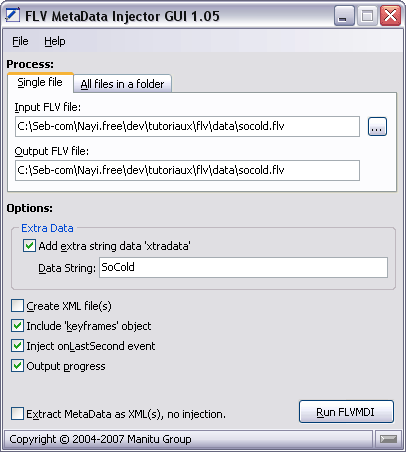The height and width of the screenshot is (452, 406).
Task: Click the app icon in title bar
Action: click(x=13, y=15)
